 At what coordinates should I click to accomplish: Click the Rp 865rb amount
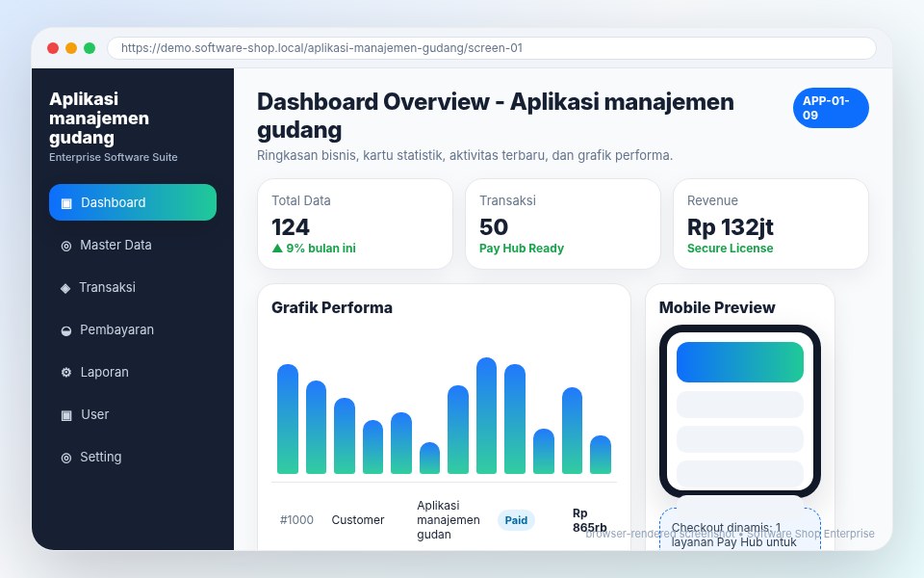click(589, 520)
